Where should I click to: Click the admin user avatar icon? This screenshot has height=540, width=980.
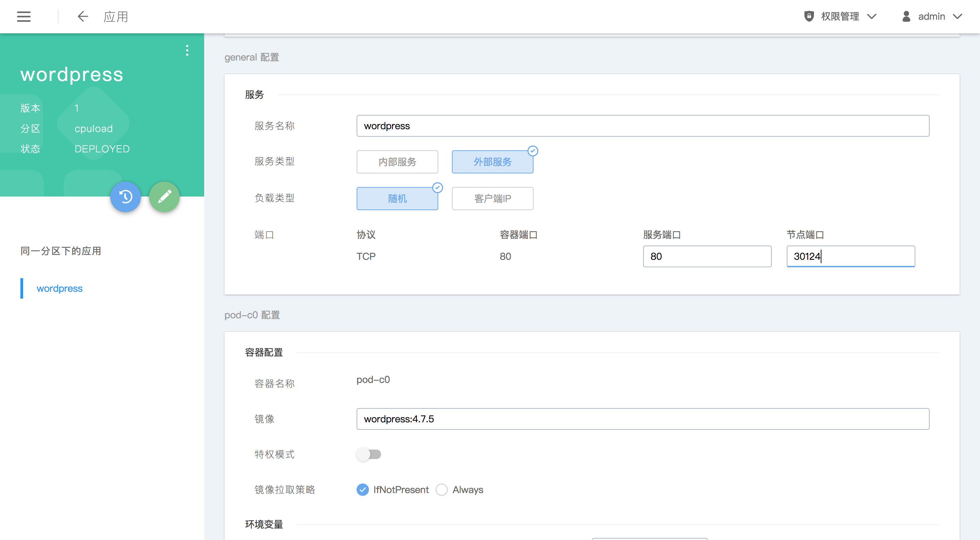coord(906,16)
